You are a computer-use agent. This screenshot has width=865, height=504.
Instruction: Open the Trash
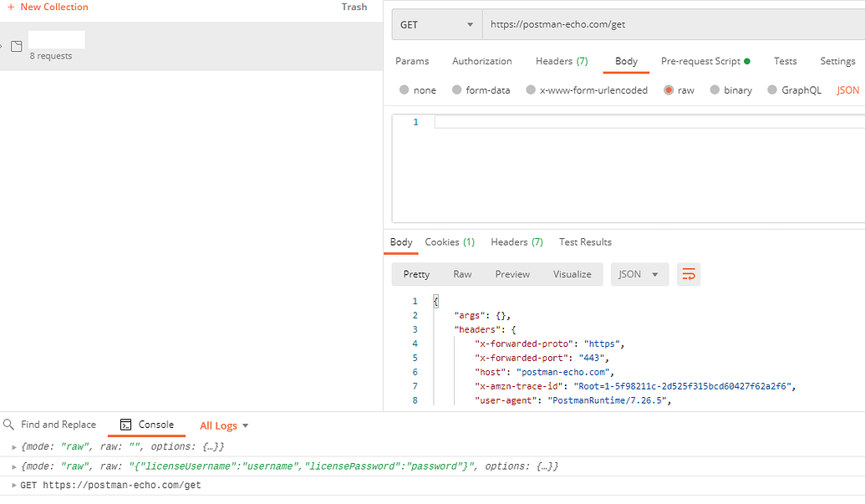354,7
